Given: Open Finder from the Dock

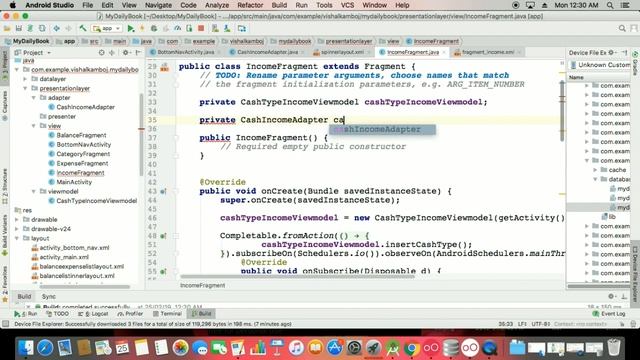Looking at the screenshot, I should [26, 348].
